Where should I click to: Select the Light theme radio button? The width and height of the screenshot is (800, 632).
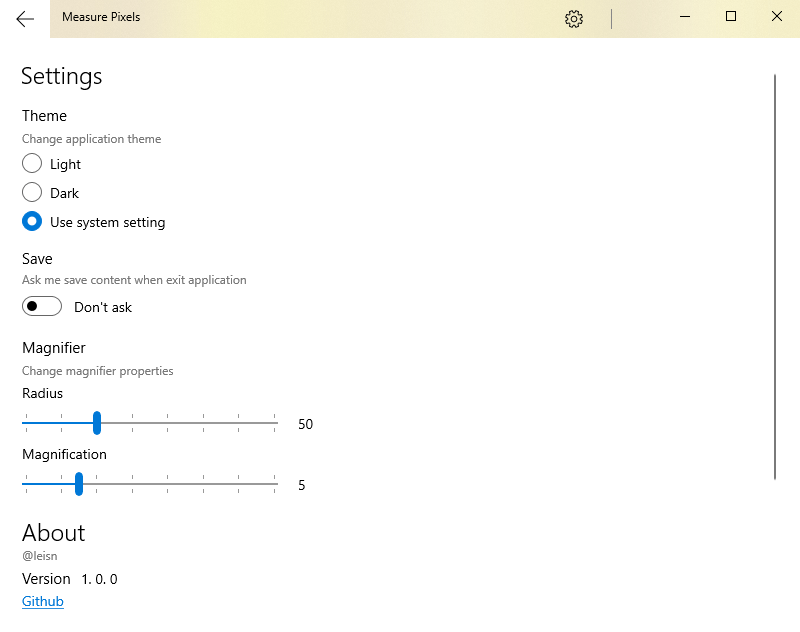32,164
